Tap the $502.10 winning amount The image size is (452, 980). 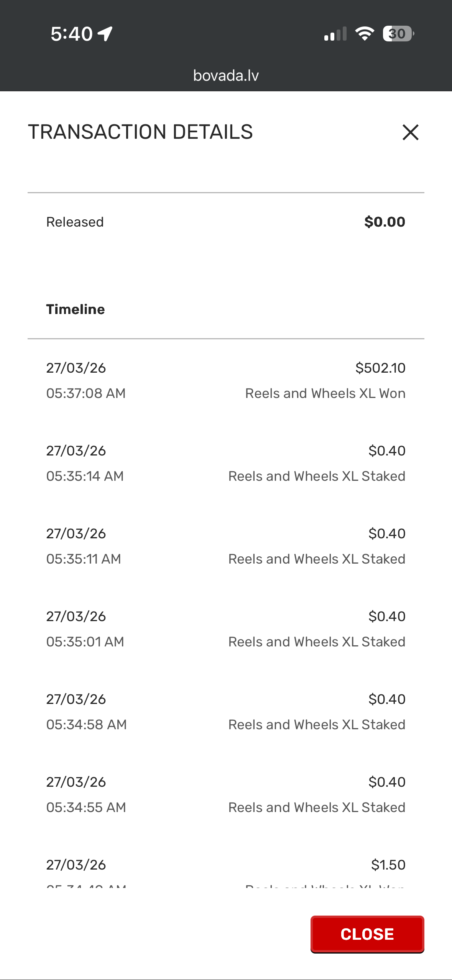(x=380, y=368)
